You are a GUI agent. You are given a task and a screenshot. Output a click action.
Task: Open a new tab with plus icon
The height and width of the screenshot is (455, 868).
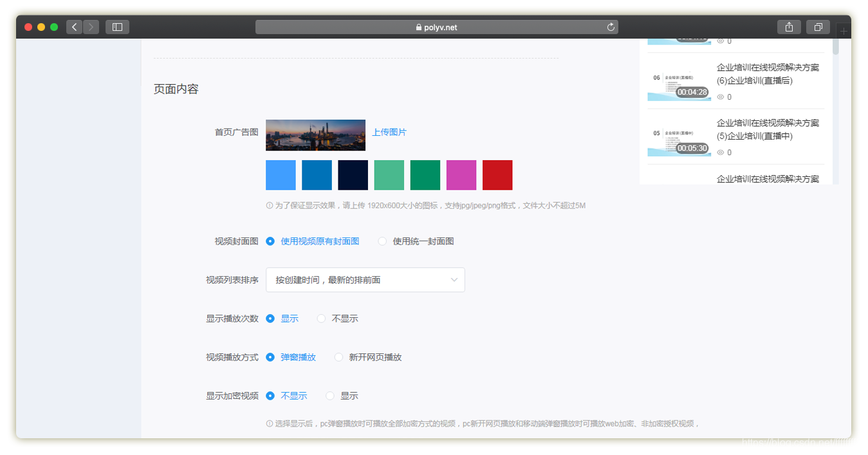click(x=844, y=31)
